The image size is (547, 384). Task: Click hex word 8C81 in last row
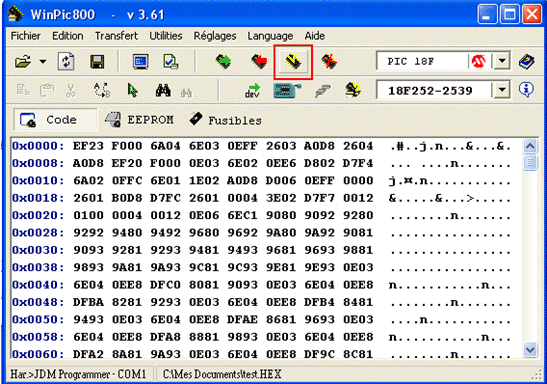pyautogui.click(x=358, y=354)
